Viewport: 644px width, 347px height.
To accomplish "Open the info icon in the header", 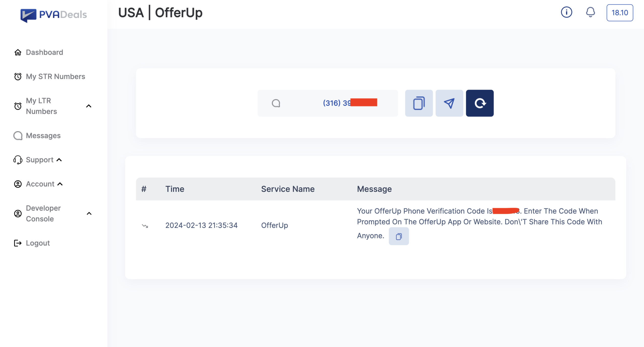I will pos(567,12).
